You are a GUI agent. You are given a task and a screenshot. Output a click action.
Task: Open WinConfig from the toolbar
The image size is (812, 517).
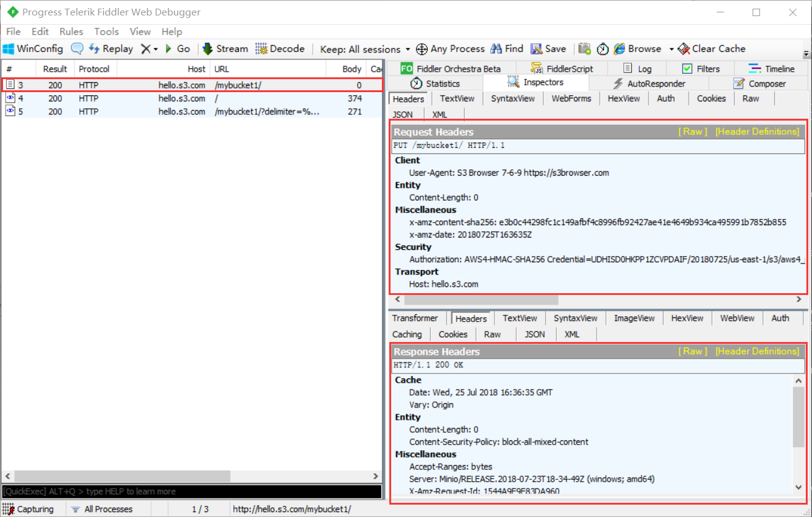click(x=33, y=49)
